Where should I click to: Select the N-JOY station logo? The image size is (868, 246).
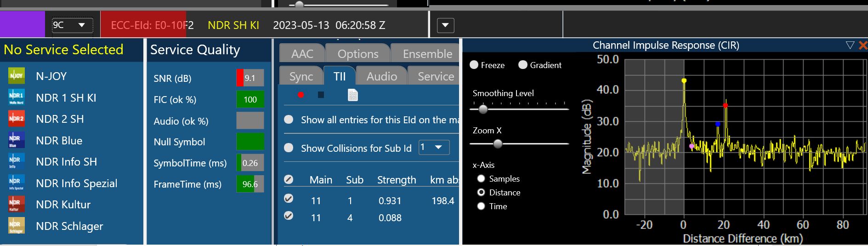17,76
